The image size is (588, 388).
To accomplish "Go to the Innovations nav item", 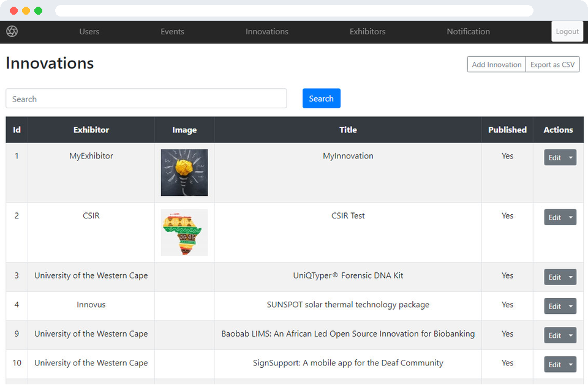I will pyautogui.click(x=267, y=32).
